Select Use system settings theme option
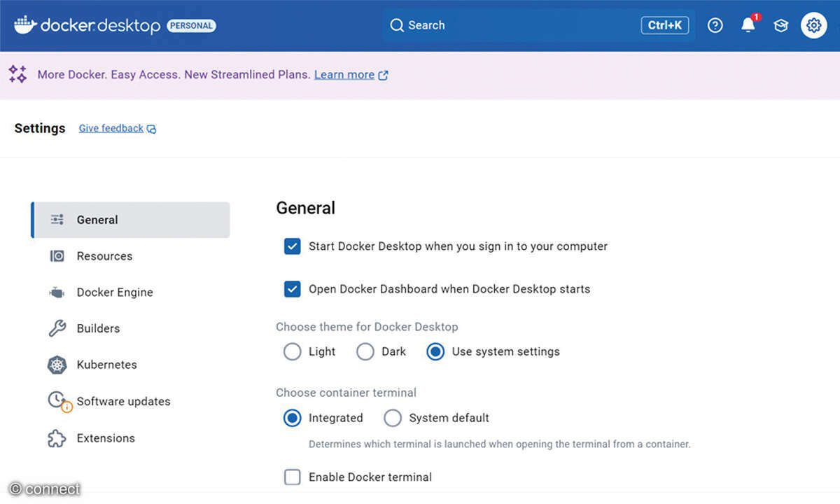Screen dimensions: 840x504 pyautogui.click(x=435, y=351)
